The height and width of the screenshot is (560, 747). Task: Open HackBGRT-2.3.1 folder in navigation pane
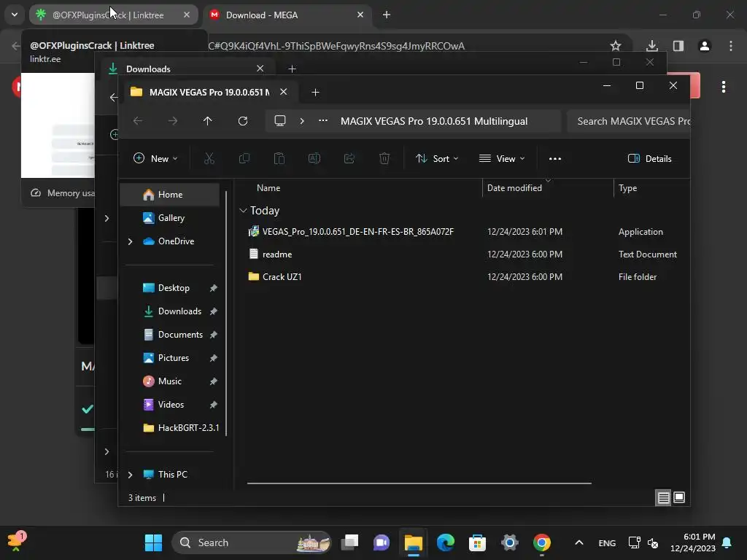[x=181, y=427]
